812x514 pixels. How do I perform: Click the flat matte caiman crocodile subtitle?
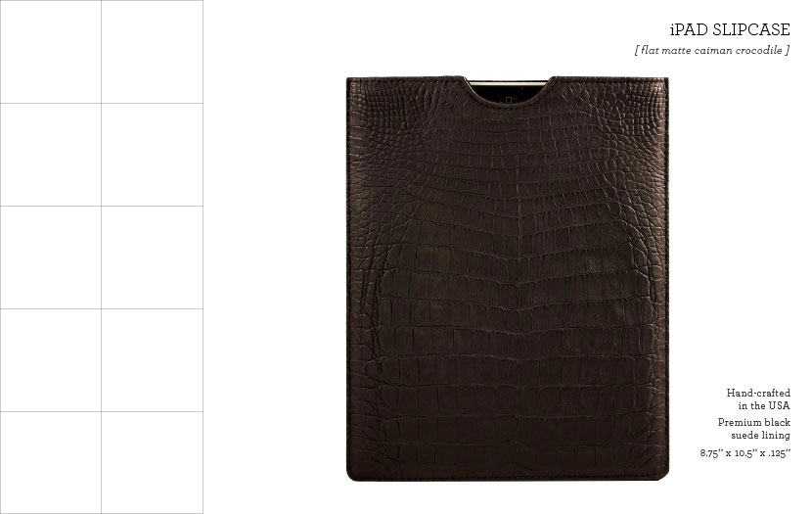tap(712, 50)
